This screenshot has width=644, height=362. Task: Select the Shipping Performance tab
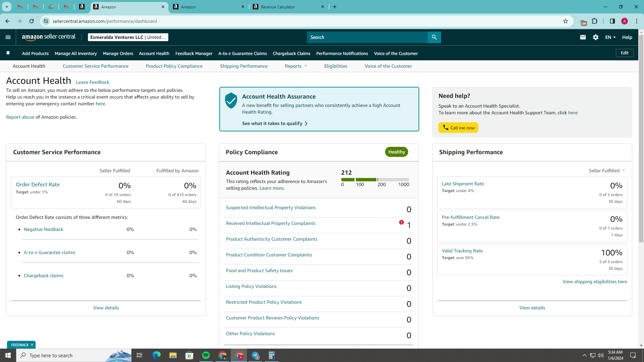[x=244, y=66]
